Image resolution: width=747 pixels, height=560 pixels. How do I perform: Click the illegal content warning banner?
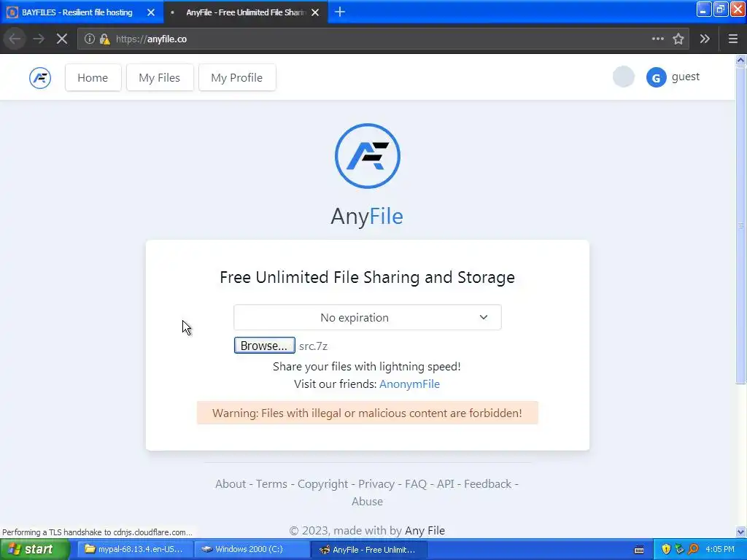tap(368, 413)
